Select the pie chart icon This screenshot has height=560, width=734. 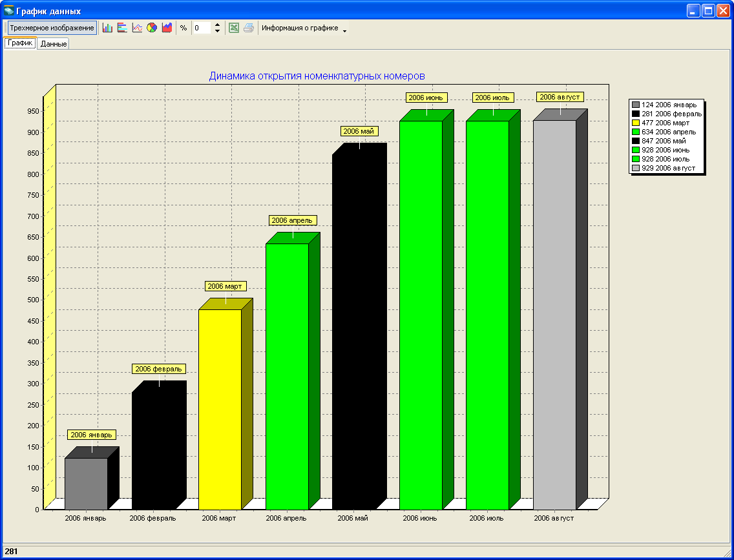coord(152,28)
